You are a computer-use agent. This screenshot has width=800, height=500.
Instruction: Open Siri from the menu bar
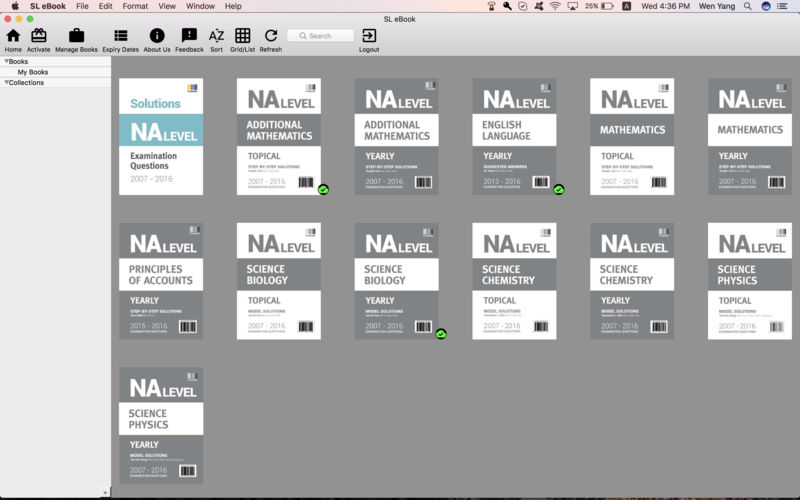[x=765, y=6]
